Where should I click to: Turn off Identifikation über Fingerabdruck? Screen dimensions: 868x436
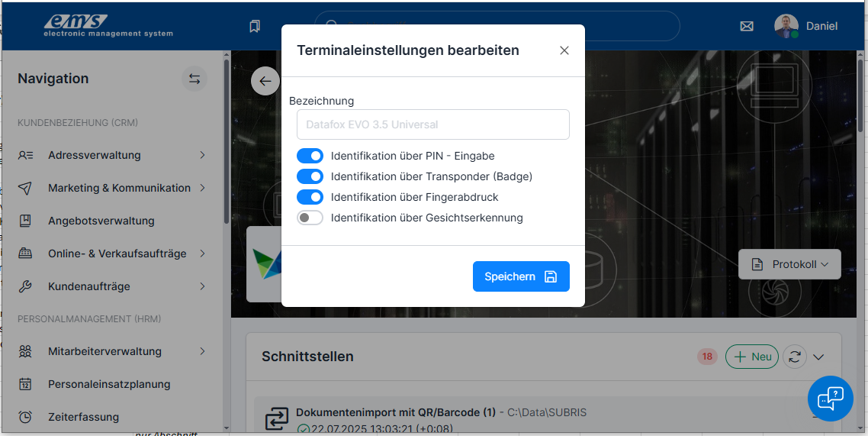(310, 197)
